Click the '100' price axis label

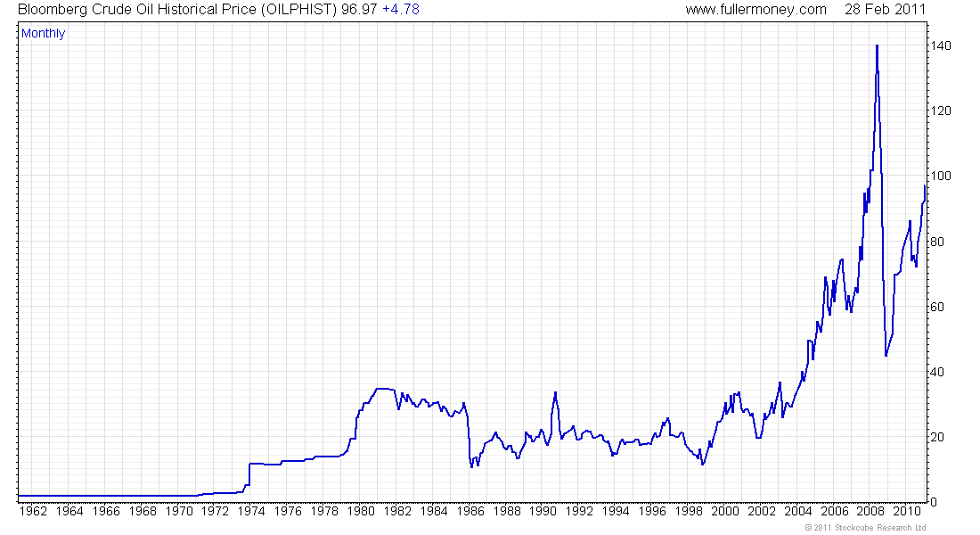click(941, 176)
